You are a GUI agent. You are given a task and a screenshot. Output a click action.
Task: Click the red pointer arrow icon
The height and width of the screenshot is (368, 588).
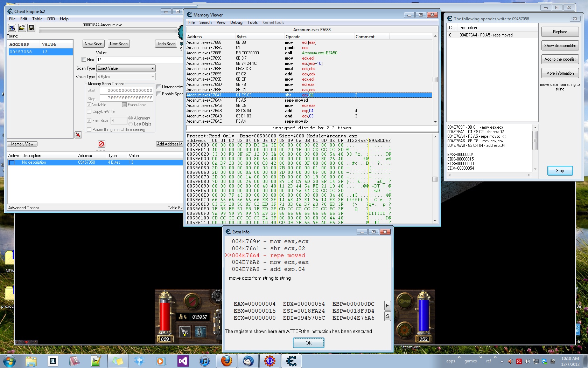pos(78,135)
